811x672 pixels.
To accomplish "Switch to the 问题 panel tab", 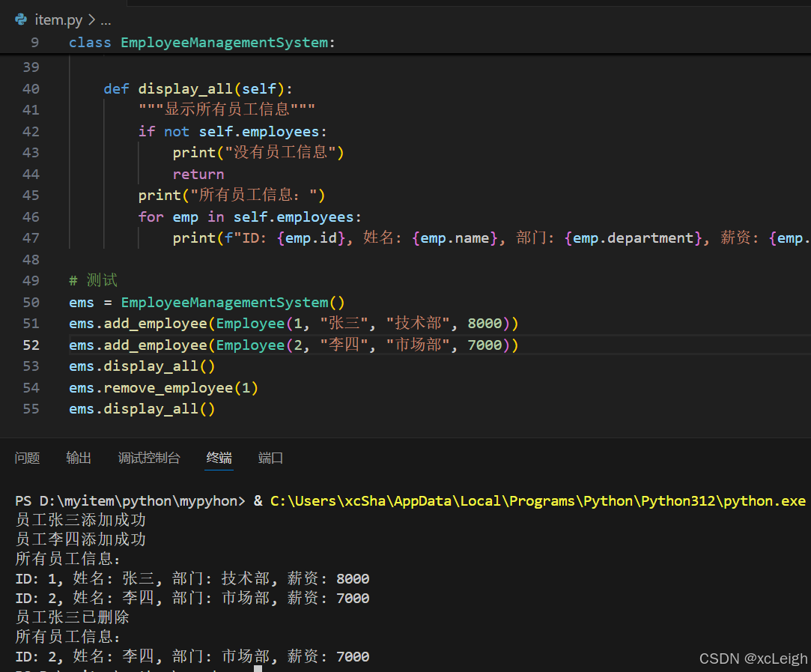I will [x=28, y=458].
